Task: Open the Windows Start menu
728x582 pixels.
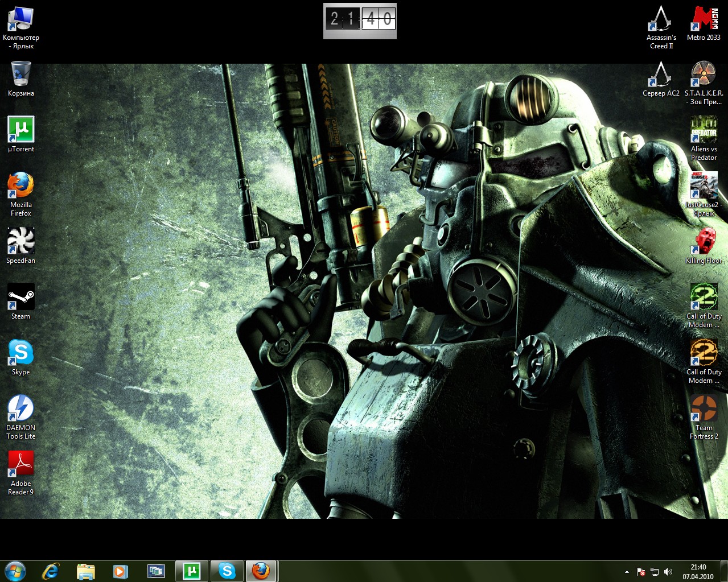Action: pos(15,571)
